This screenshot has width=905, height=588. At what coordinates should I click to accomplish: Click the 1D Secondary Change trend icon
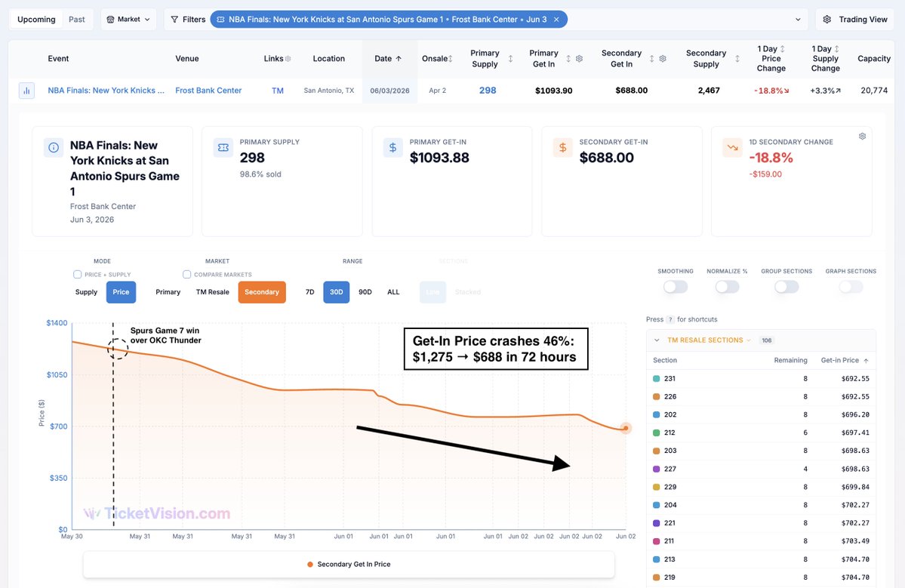732,148
